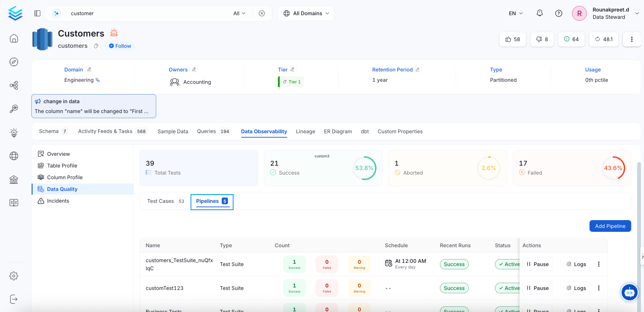Select the lineage network icon in sidebar

[x=14, y=85]
